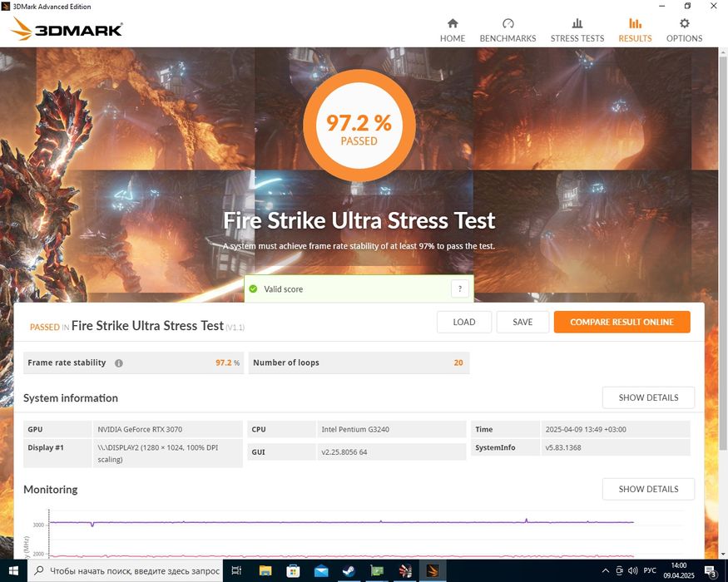The height and width of the screenshot is (582, 728).
Task: Click the 97.2 % PASSED score circle
Action: click(x=359, y=126)
